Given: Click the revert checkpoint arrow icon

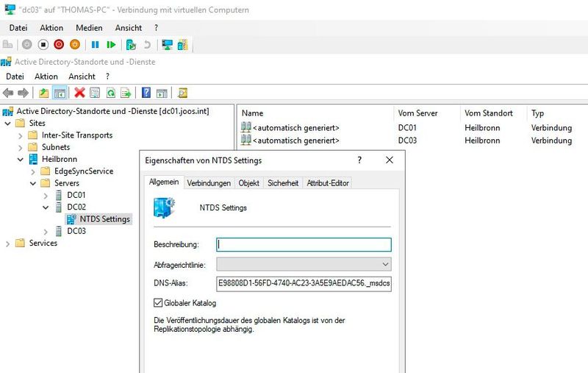Looking at the screenshot, I should coord(147,45).
